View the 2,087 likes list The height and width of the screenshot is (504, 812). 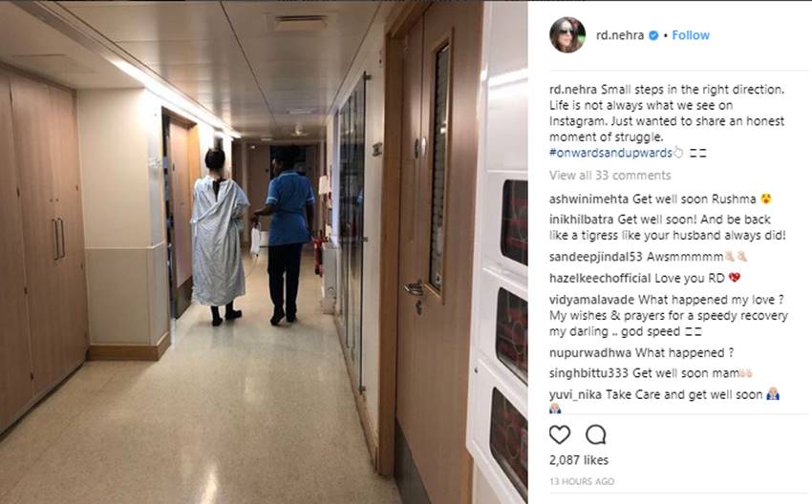[579, 460]
